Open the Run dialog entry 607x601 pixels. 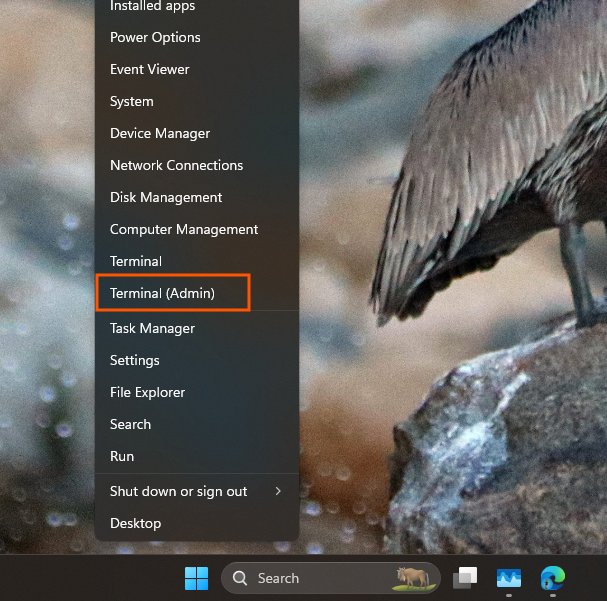point(197,457)
